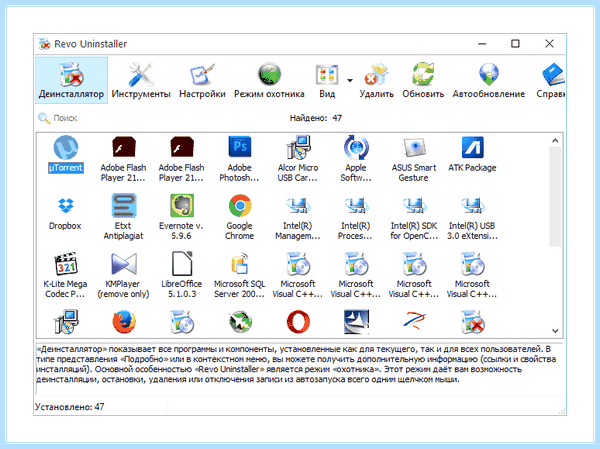This screenshot has width=600, height=449.
Task: Select the Intel(R) Processor entry
Action: (x=356, y=218)
